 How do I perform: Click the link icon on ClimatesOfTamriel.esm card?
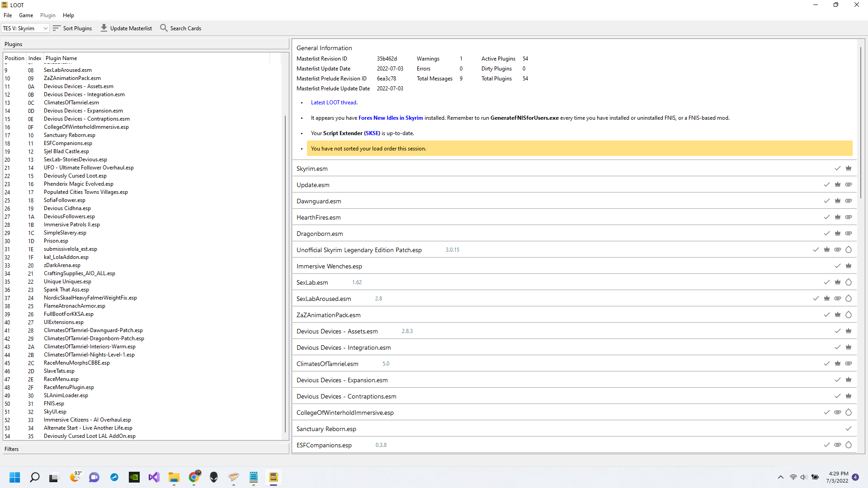click(849, 363)
